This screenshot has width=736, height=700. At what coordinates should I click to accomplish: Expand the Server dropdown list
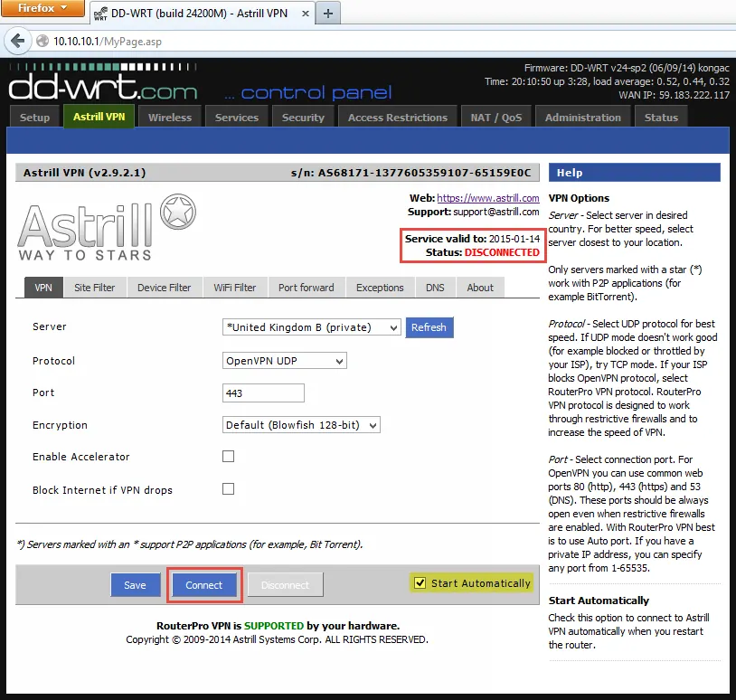(x=311, y=327)
